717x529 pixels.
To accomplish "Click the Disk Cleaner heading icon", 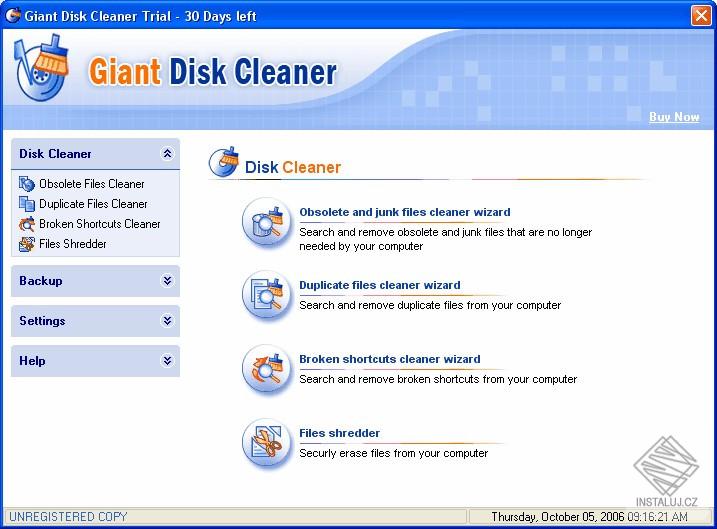I will point(224,161).
